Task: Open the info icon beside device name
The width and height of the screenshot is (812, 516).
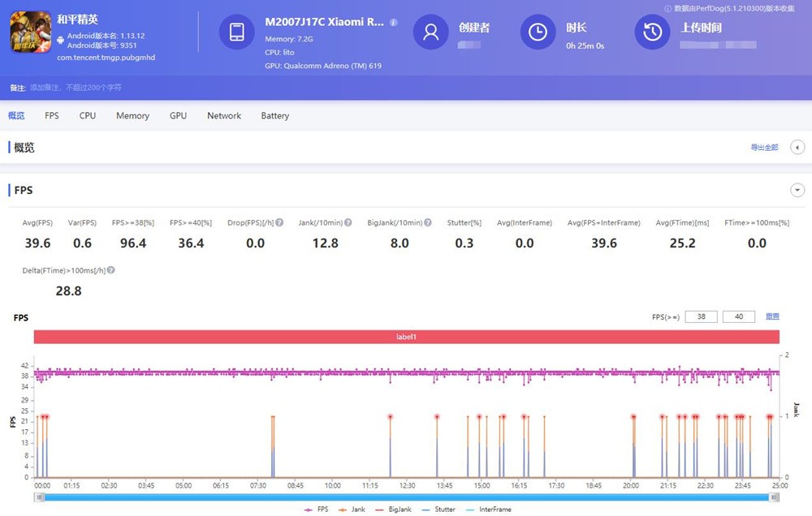Action: point(394,22)
